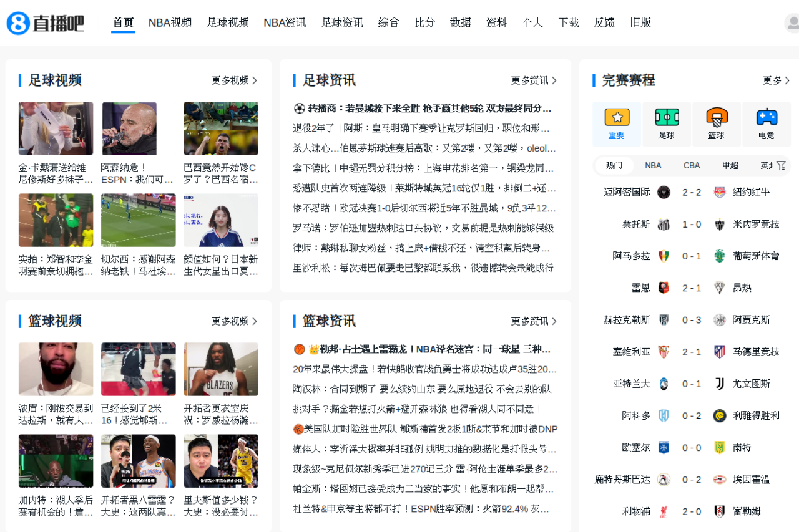Viewport: 799px width, 532px height.
Task: Expand 更多资讯 in the 足球资讯 section
Action: [x=534, y=80]
